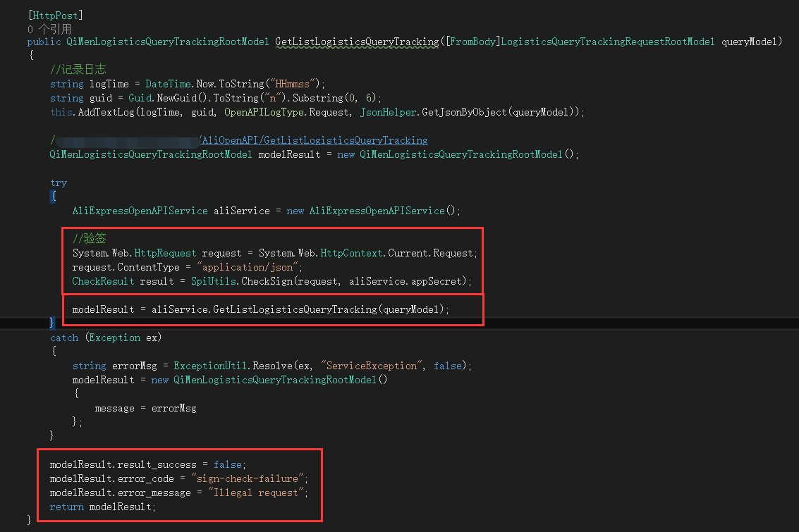Click the highlighted closing brace above catch

(x=51, y=323)
